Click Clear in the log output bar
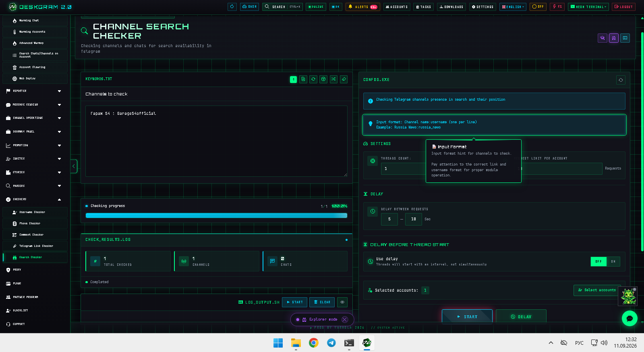644x352 pixels. 322,302
